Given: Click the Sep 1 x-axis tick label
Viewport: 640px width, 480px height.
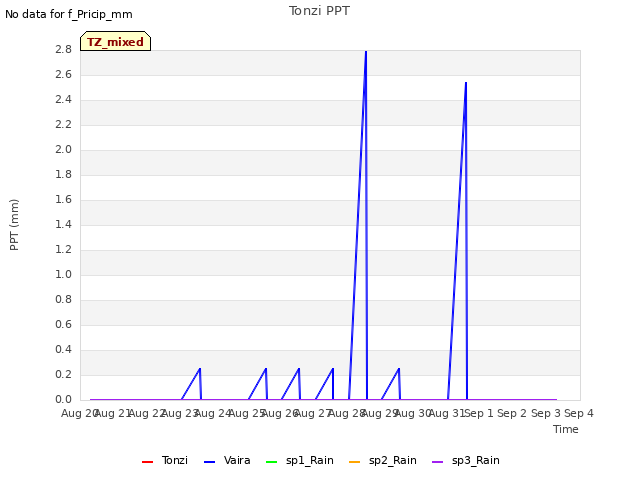Looking at the screenshot, I should [479, 413].
